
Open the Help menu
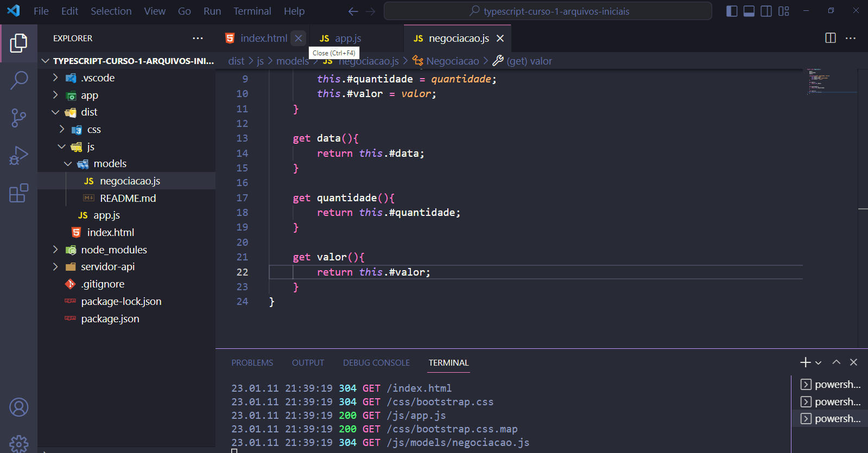click(294, 11)
